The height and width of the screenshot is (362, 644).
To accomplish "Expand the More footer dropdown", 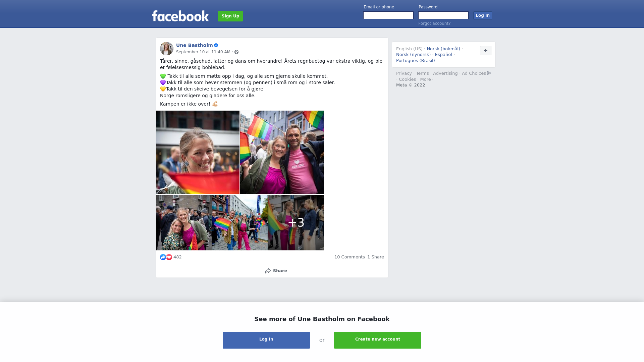I will click(x=427, y=79).
